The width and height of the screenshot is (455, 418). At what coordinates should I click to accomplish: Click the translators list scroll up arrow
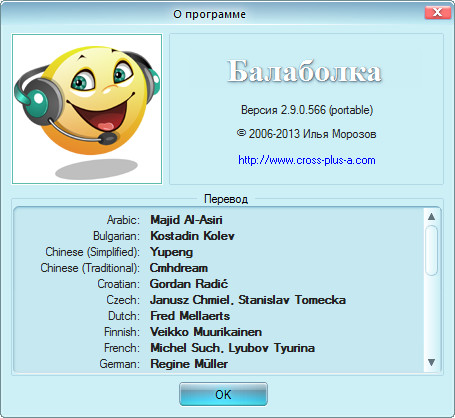point(431,217)
